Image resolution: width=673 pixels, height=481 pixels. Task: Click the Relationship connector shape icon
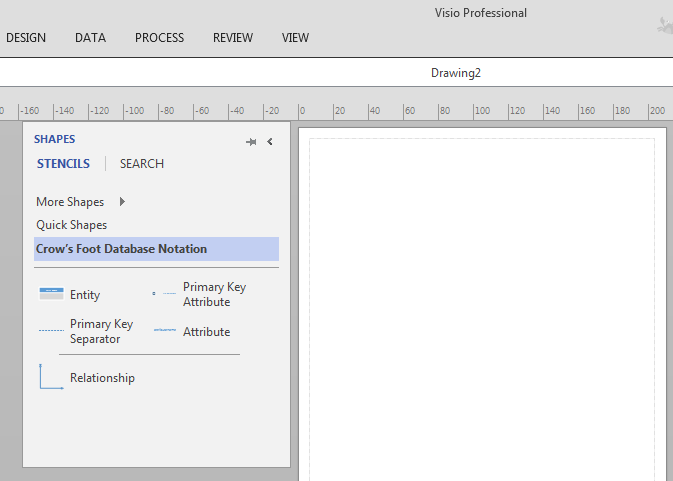[x=51, y=377]
